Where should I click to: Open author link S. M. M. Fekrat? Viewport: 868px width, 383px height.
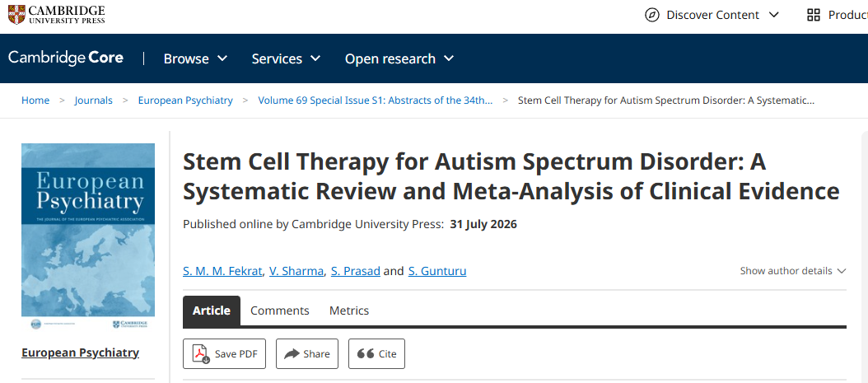tap(222, 271)
